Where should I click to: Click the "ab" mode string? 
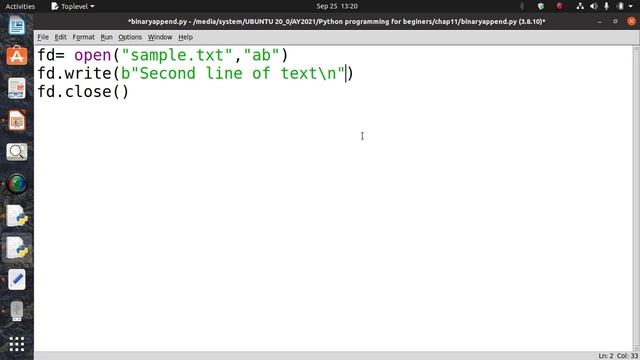point(261,55)
